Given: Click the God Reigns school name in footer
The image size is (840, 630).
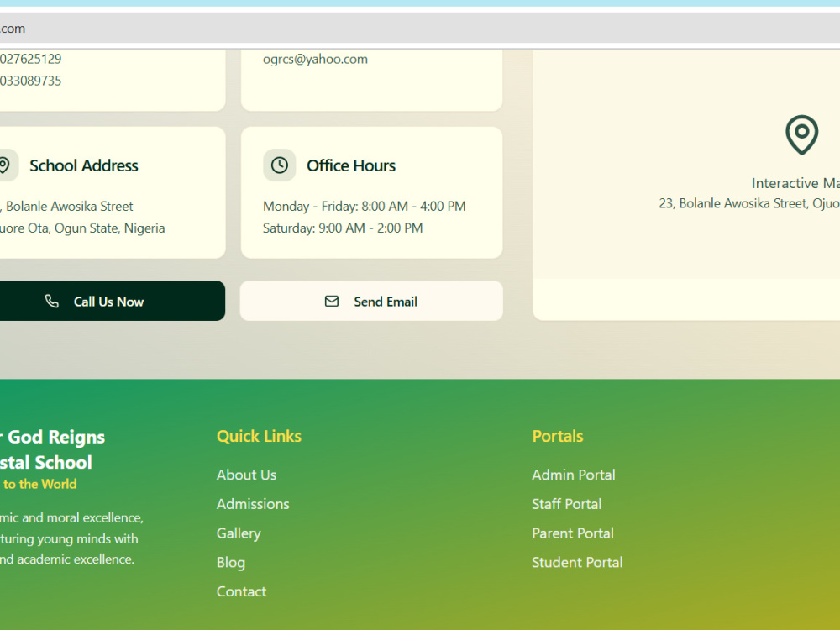Looking at the screenshot, I should pos(52,449).
